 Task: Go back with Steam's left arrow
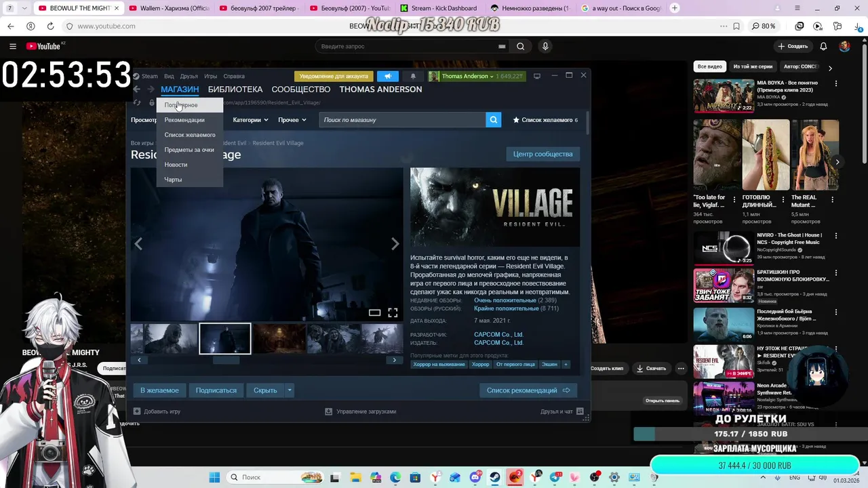[136, 89]
